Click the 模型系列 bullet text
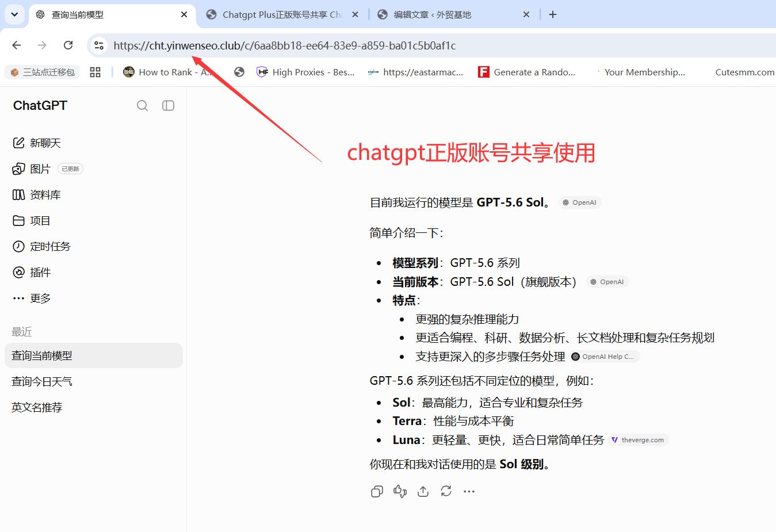The image size is (776, 532). point(456,263)
